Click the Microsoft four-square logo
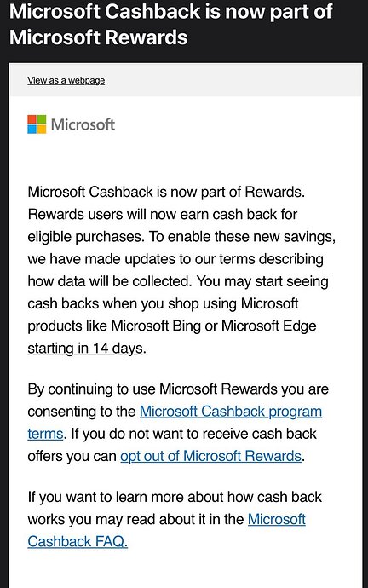This screenshot has width=368, height=588. tap(37, 124)
